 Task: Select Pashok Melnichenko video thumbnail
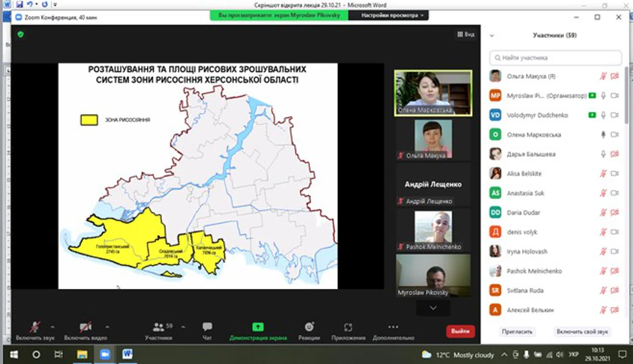coord(433,230)
